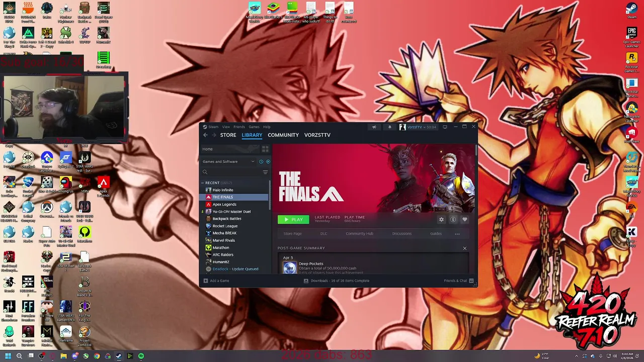Select Dead Space desktop icon
644x362 pixels.
pos(103,12)
